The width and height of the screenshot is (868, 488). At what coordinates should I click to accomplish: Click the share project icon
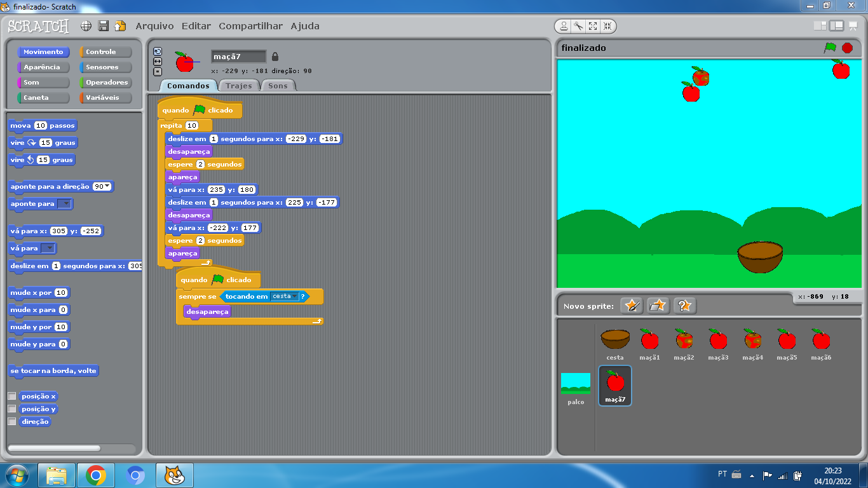click(x=119, y=26)
